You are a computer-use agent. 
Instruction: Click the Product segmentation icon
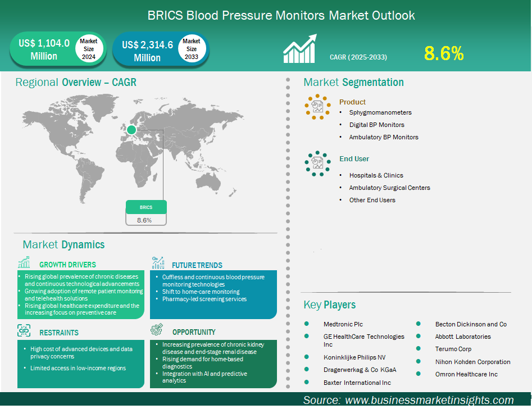[x=318, y=107]
